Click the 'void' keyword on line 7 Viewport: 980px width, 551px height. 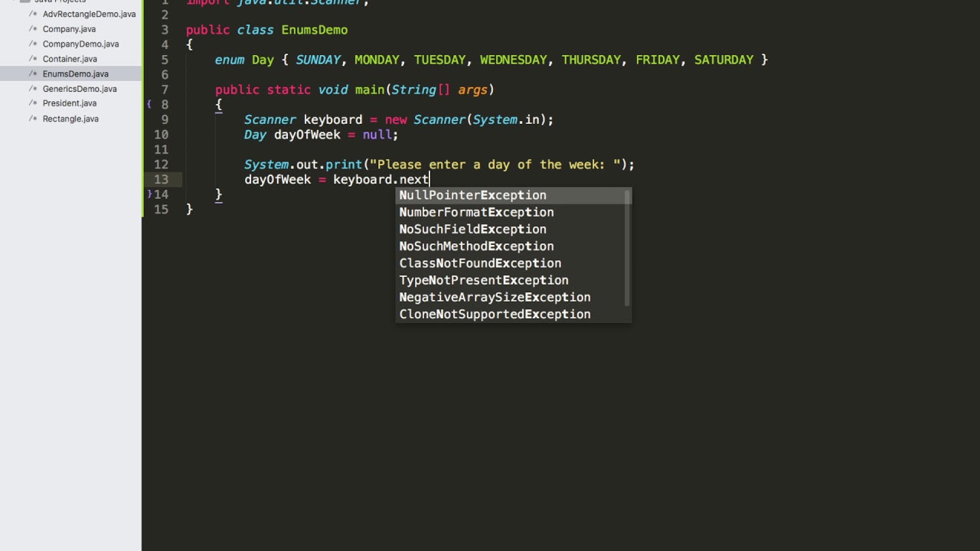(x=333, y=90)
